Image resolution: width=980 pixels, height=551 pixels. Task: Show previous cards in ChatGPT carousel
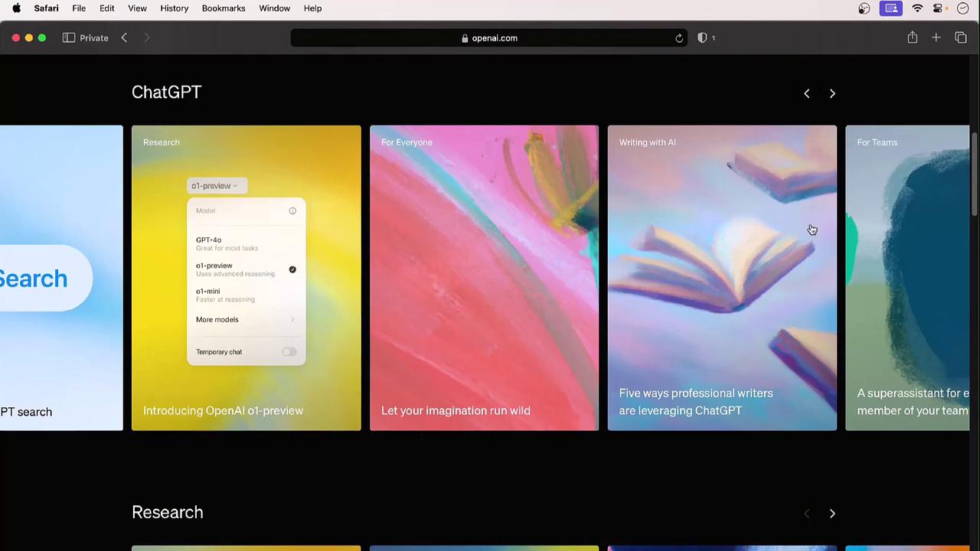pyautogui.click(x=806, y=93)
